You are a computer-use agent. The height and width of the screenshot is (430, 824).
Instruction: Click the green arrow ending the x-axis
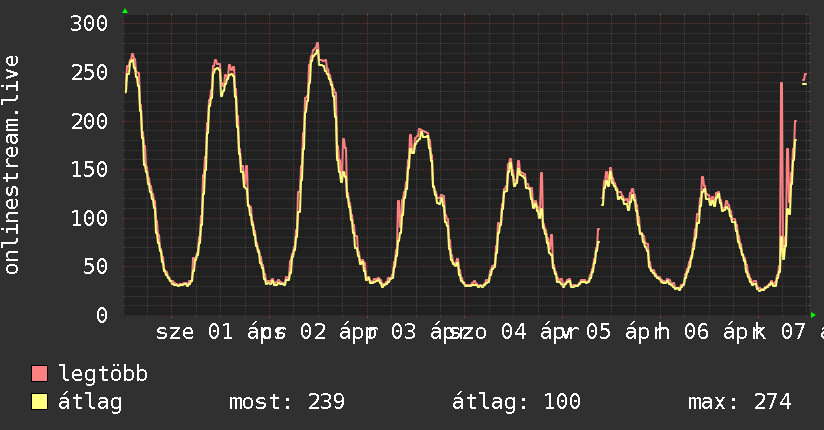click(813, 315)
